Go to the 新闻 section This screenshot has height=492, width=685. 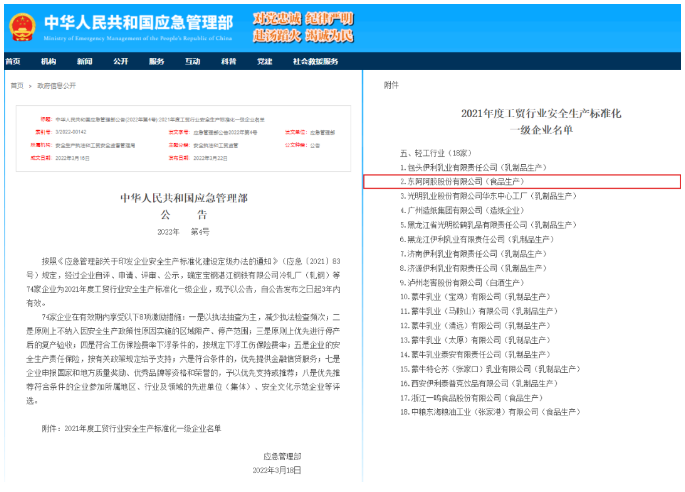tap(84, 61)
